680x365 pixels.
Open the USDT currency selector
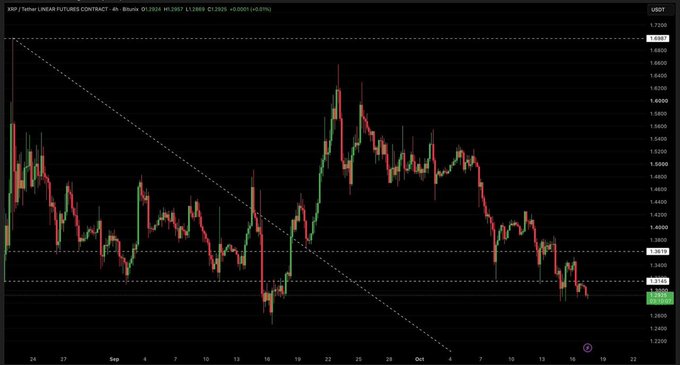658,10
